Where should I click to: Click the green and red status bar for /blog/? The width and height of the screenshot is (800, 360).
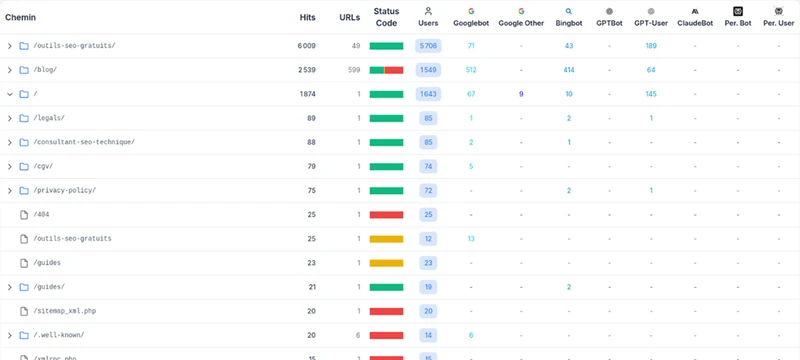point(386,70)
